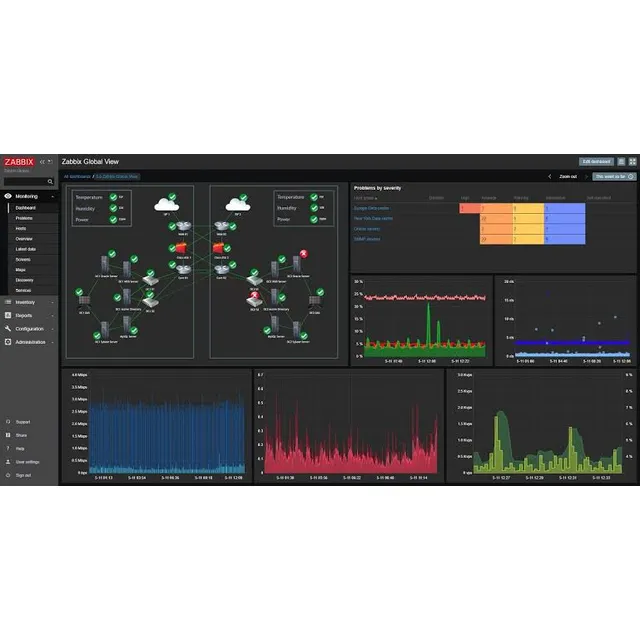Open the dashboard actions menu icon
This screenshot has width=640, height=640.
[621, 162]
